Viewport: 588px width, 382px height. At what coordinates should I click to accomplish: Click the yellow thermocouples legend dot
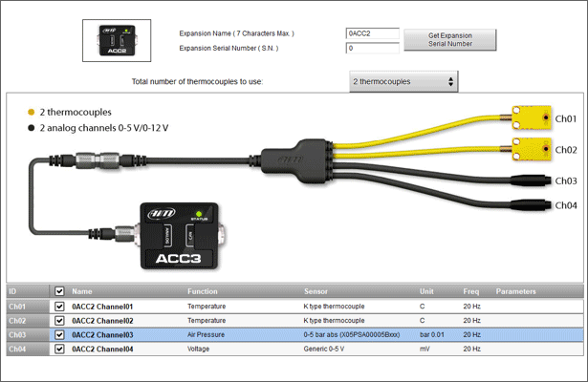click(31, 111)
